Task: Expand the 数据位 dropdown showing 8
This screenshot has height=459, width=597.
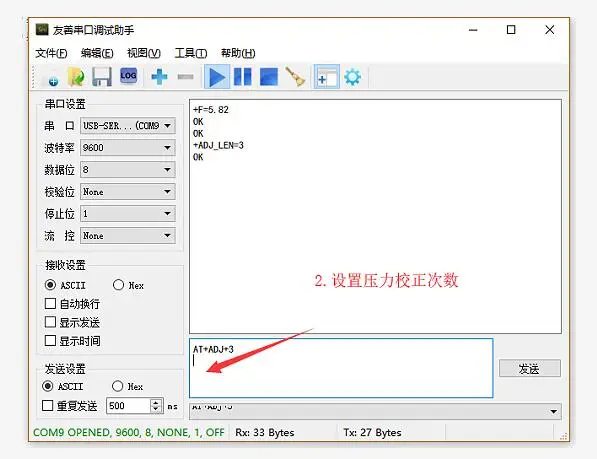Action: pos(128,170)
